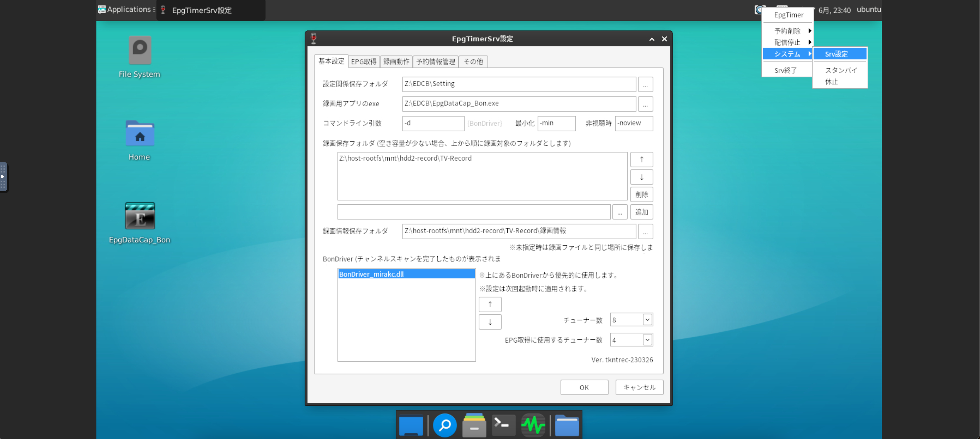Switch to the EPG取得 tab
Image resolution: width=980 pixels, height=439 pixels.
364,61
